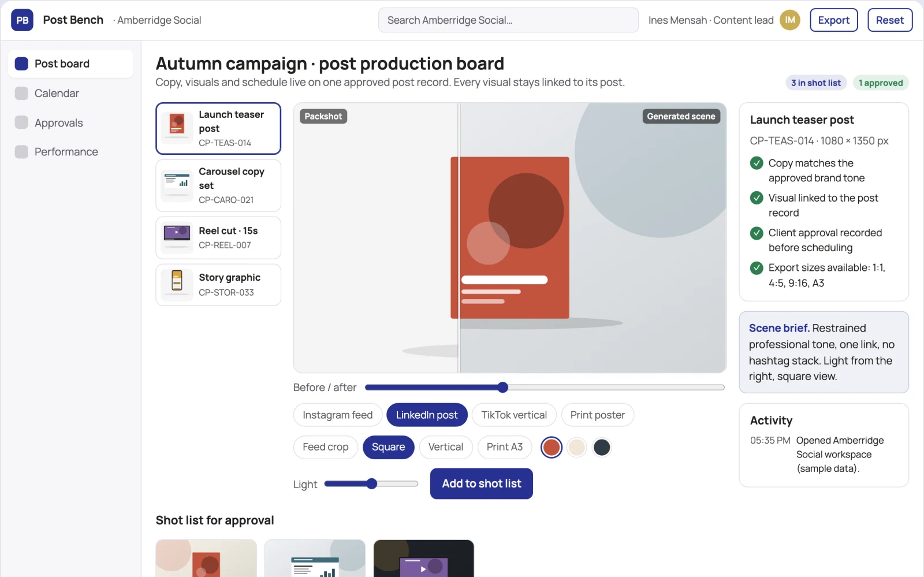Select the TikTok vertical channel chip
This screenshot has width=924, height=577.
pos(514,415)
